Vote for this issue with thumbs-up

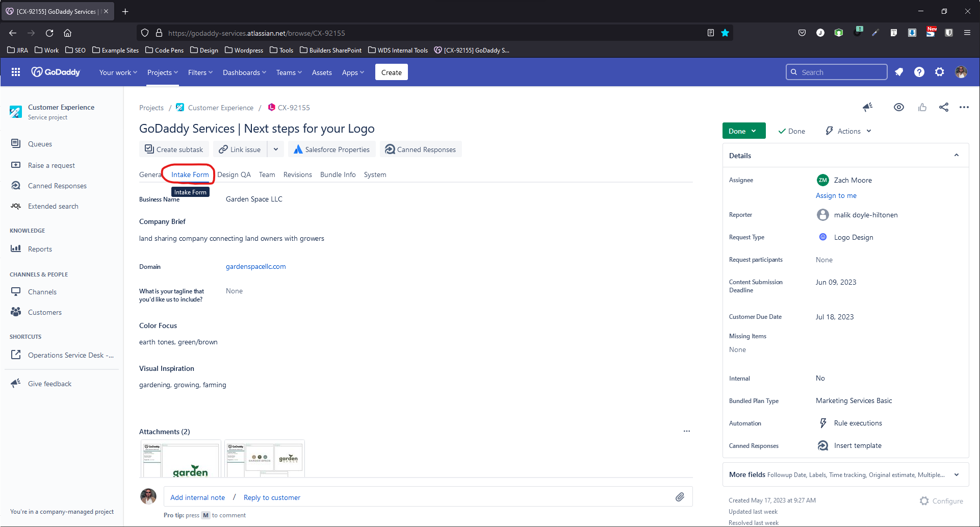[922, 107]
